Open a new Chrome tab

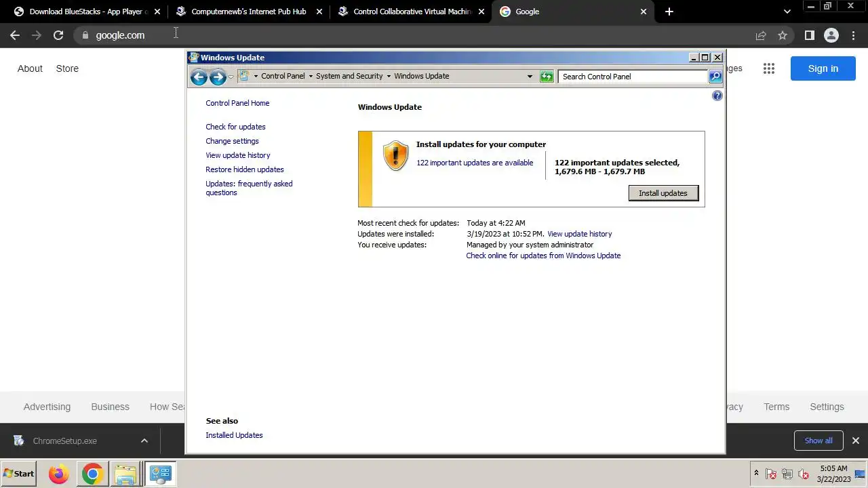click(x=669, y=12)
